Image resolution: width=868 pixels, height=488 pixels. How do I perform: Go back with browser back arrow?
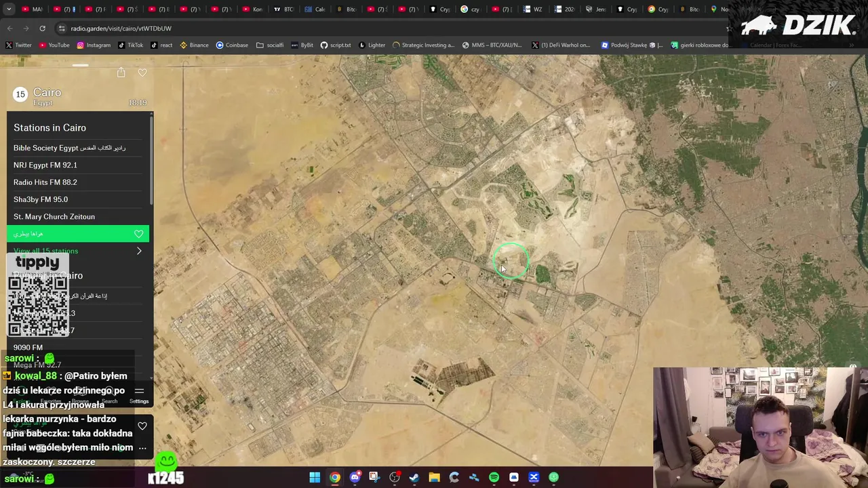pos(9,28)
